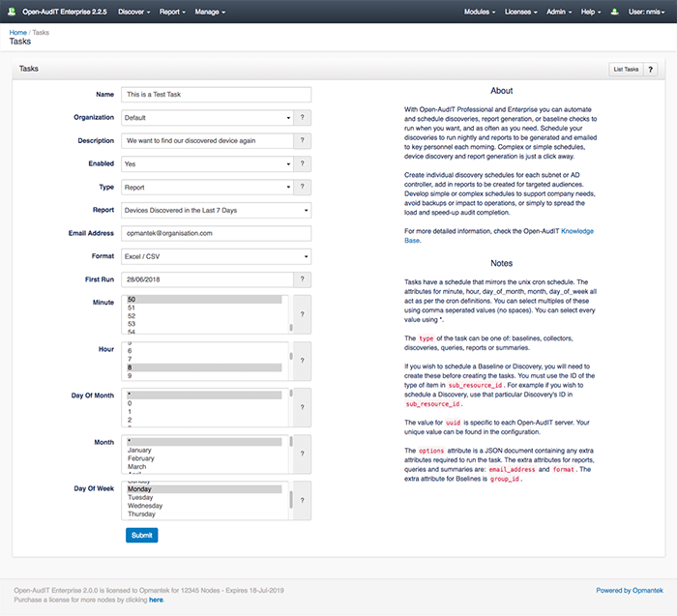Expand the Enabled dropdown
677x616 pixels.
(207, 163)
